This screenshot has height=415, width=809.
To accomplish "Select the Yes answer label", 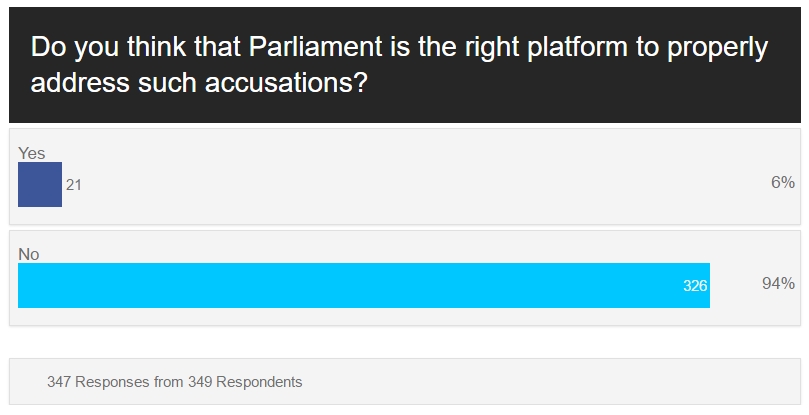I will click(31, 153).
